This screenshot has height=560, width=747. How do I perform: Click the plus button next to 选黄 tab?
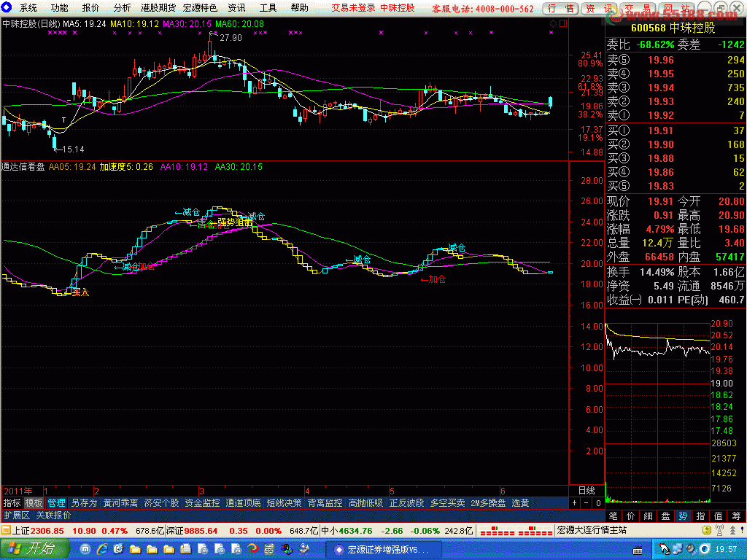pos(575,503)
